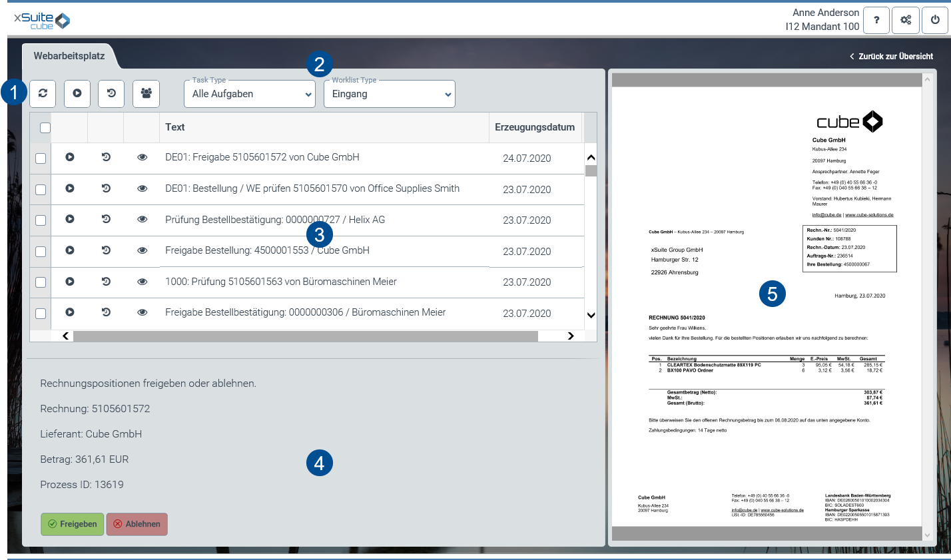Check the box for DE01 Freigabe 5105601572
The image size is (951, 560).
(41, 158)
